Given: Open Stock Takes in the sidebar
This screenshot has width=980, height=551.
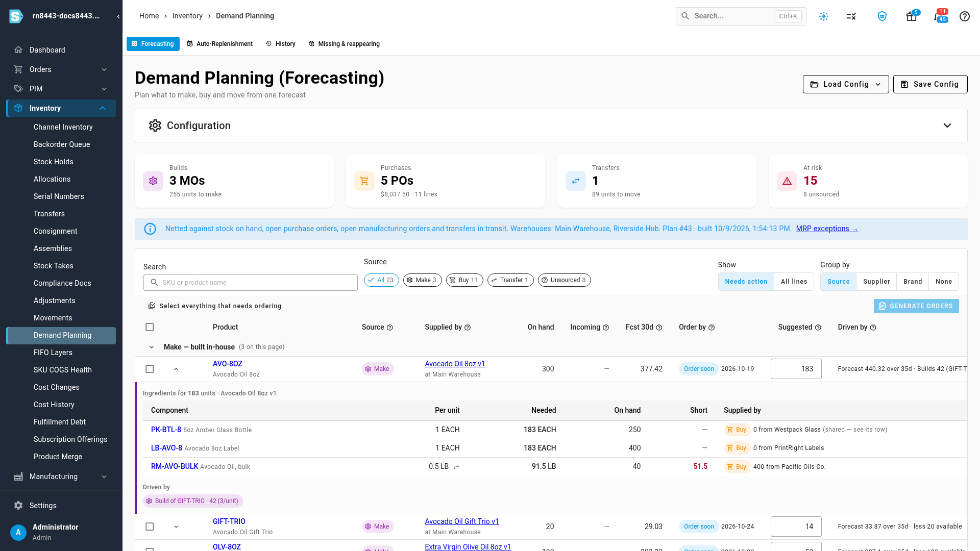Looking at the screenshot, I should (x=54, y=266).
